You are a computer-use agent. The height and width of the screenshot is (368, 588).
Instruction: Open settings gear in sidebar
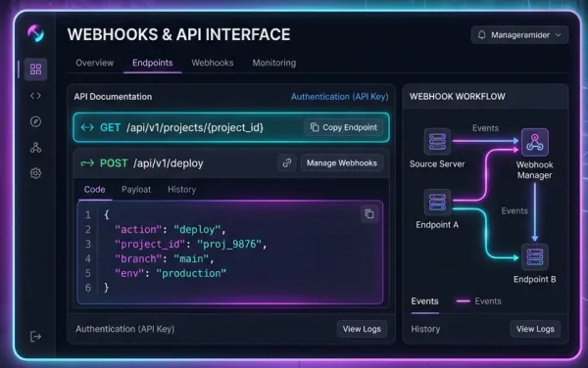pyautogui.click(x=35, y=173)
